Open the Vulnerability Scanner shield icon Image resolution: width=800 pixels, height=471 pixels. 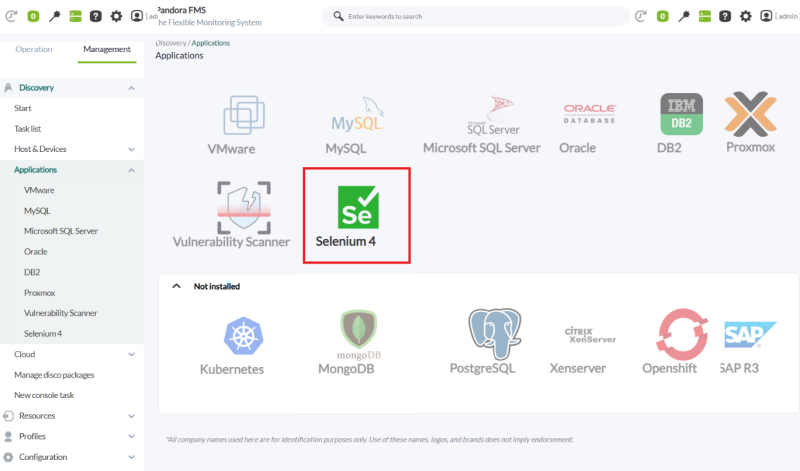[244, 207]
